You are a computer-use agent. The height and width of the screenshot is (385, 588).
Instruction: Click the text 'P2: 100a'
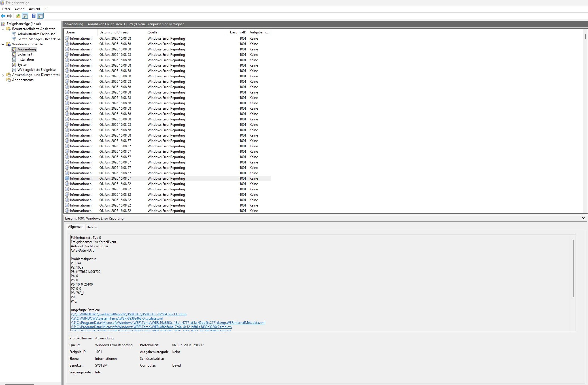tap(77, 267)
